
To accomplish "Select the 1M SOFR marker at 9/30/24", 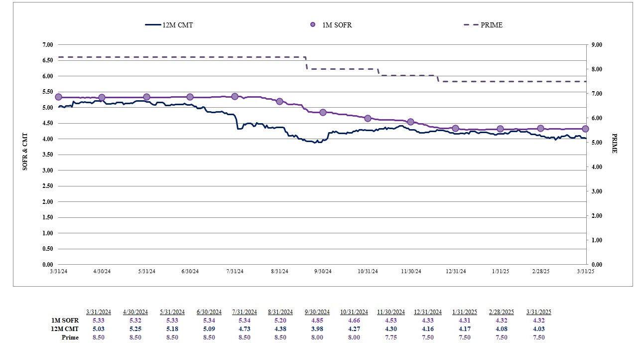I will click(323, 113).
